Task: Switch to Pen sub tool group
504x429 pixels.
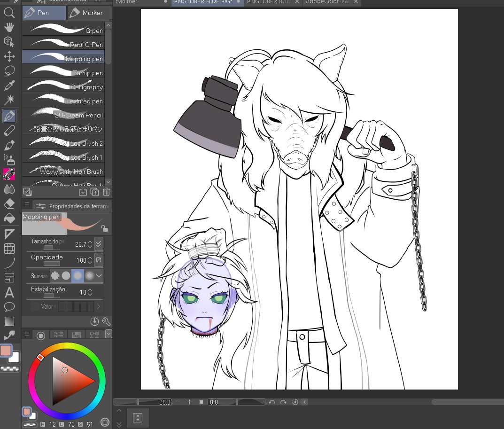Action: tap(44, 13)
